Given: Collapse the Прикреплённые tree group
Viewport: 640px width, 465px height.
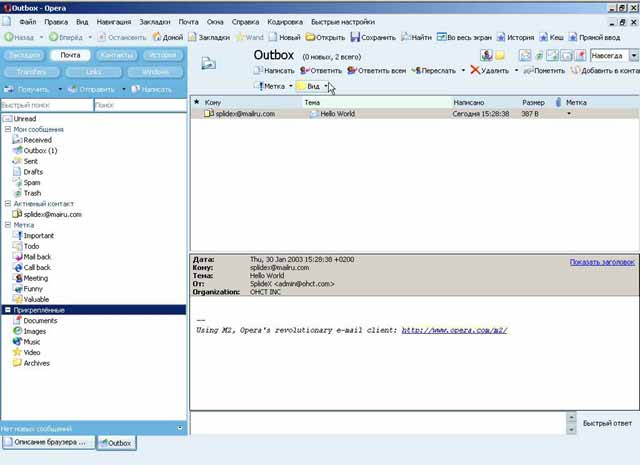Looking at the screenshot, I should pos(7,310).
